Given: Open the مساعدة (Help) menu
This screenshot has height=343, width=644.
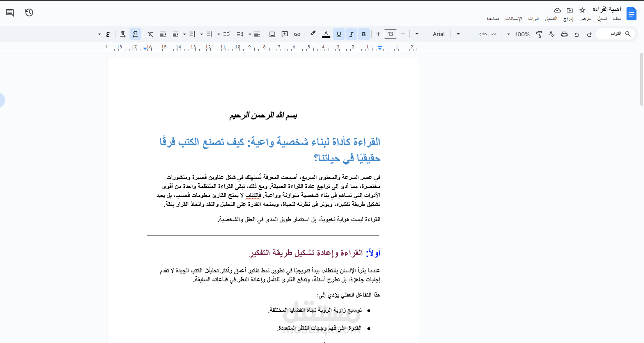Looking at the screenshot, I should coord(493,19).
